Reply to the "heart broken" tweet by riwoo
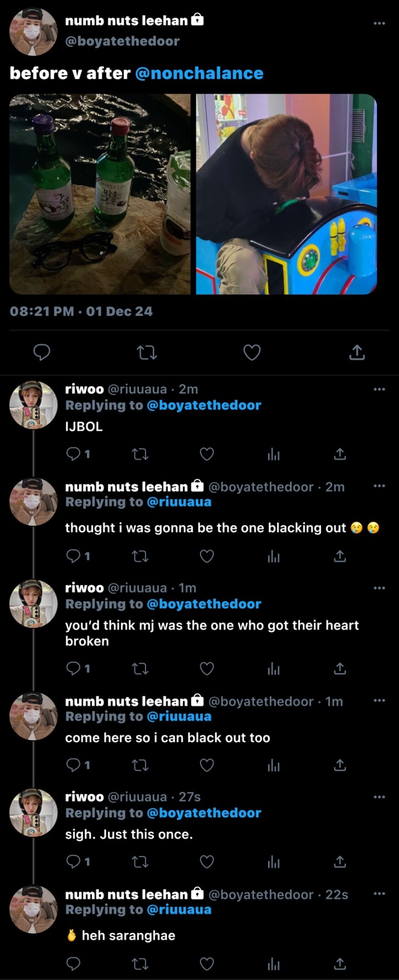This screenshot has width=399, height=980. 74,668
